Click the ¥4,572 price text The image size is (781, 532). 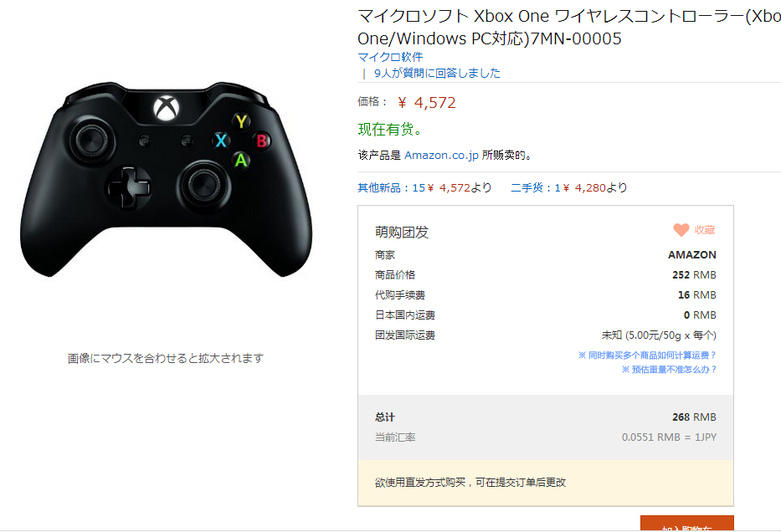click(x=427, y=103)
